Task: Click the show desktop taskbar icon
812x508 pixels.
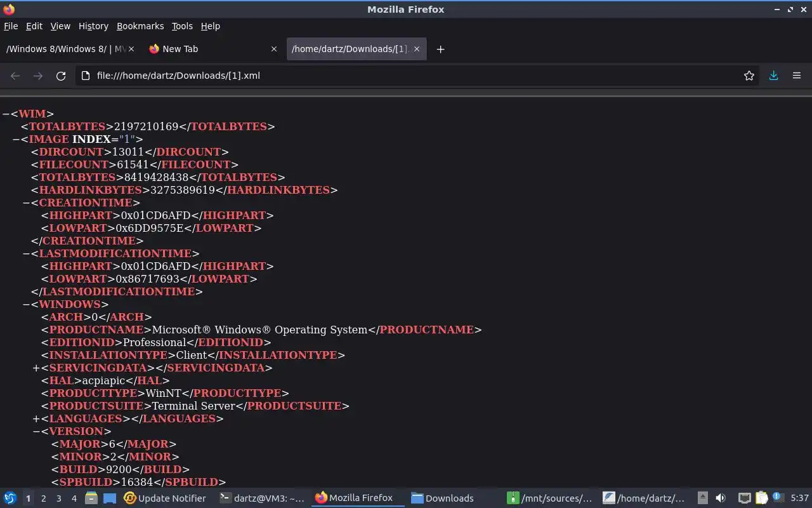Action: [x=109, y=498]
